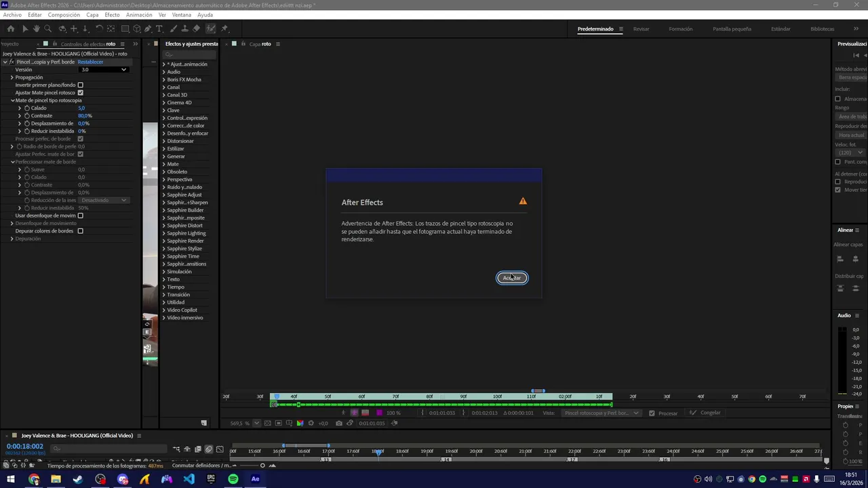Switch to the Predeterminado workspace

pos(595,28)
